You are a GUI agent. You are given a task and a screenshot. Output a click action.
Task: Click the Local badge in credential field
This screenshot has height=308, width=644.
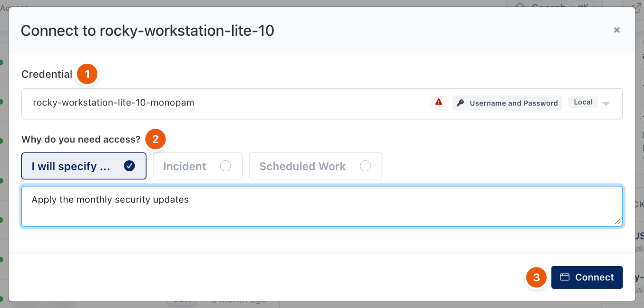pyautogui.click(x=583, y=102)
